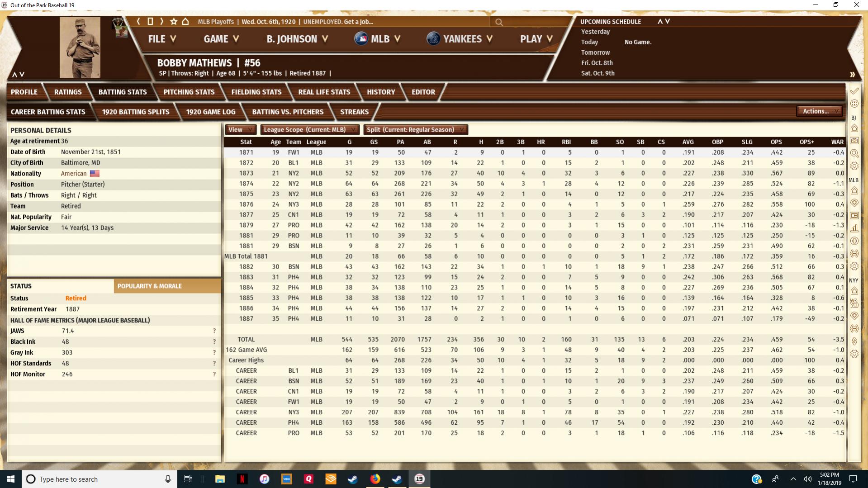
Task: Click the JAWS help question mark
Action: coord(214,331)
